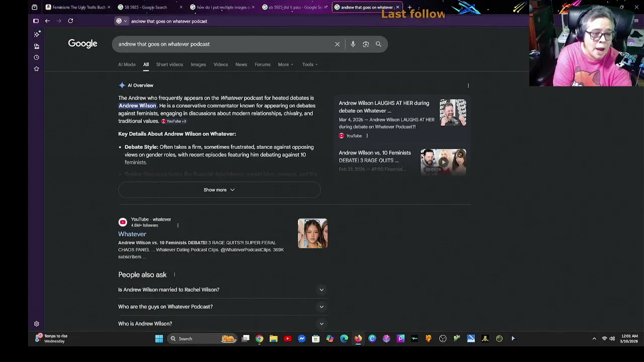Image resolution: width=644 pixels, height=362 pixels.
Task: Expand AI Overview with Show more
Action: point(219,190)
